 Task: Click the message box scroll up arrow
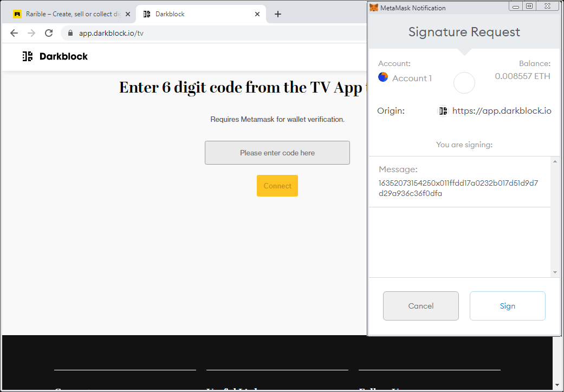[x=555, y=162]
